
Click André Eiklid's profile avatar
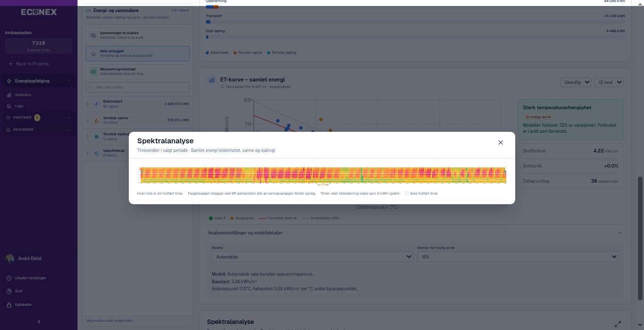coord(10,259)
